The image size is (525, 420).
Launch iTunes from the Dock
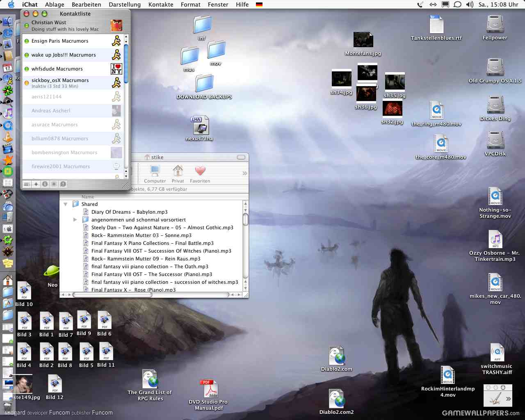pos(7,113)
